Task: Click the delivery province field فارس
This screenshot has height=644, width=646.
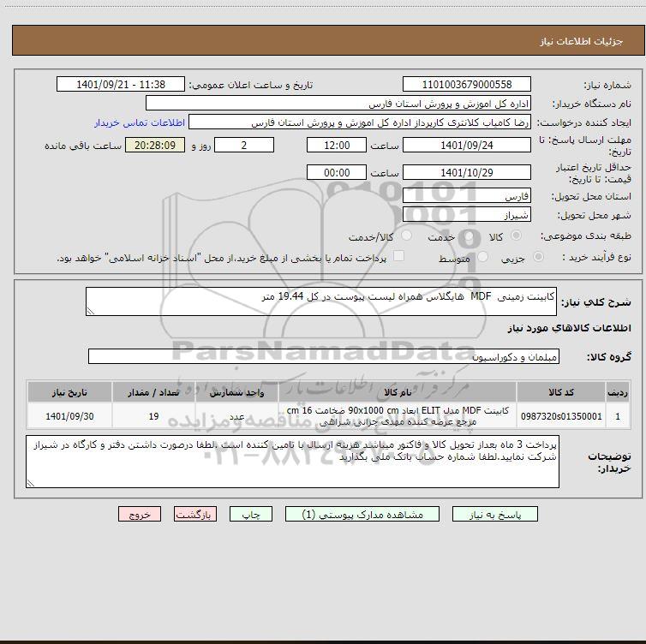Action: pos(467,195)
